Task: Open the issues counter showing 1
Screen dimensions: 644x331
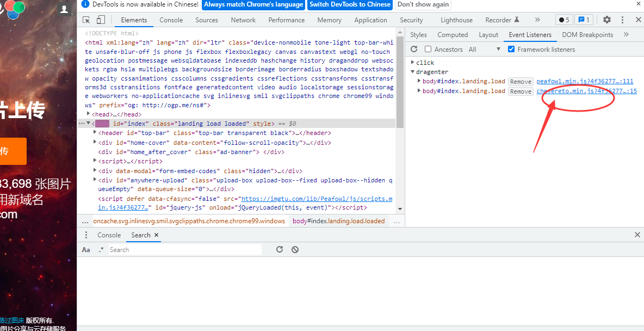Action: coord(583,20)
